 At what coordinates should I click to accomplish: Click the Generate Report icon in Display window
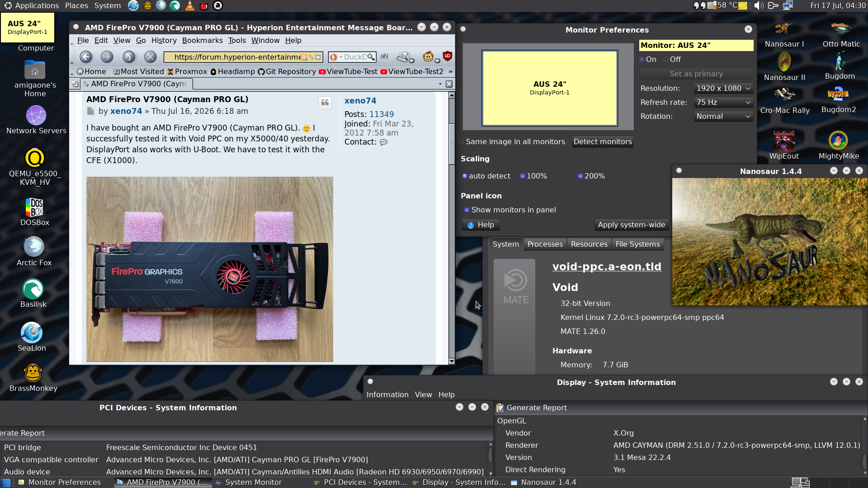click(500, 408)
